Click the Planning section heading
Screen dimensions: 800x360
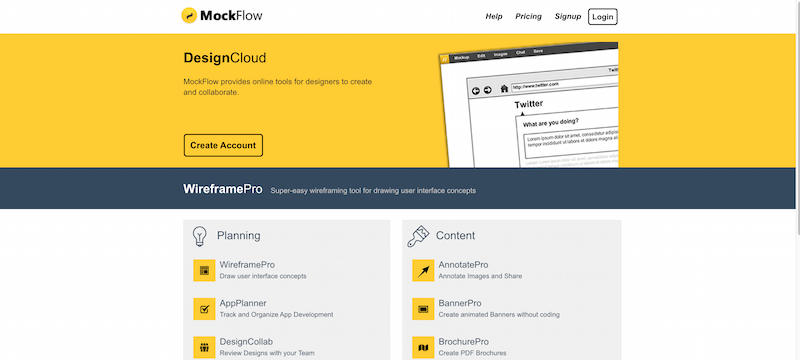pyautogui.click(x=239, y=236)
